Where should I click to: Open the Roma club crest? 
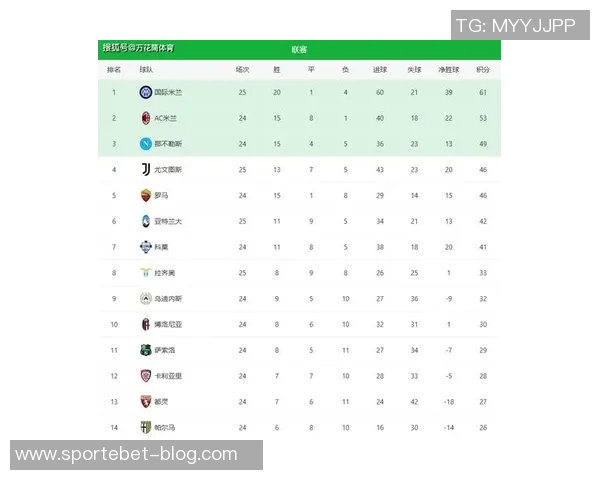pyautogui.click(x=145, y=195)
